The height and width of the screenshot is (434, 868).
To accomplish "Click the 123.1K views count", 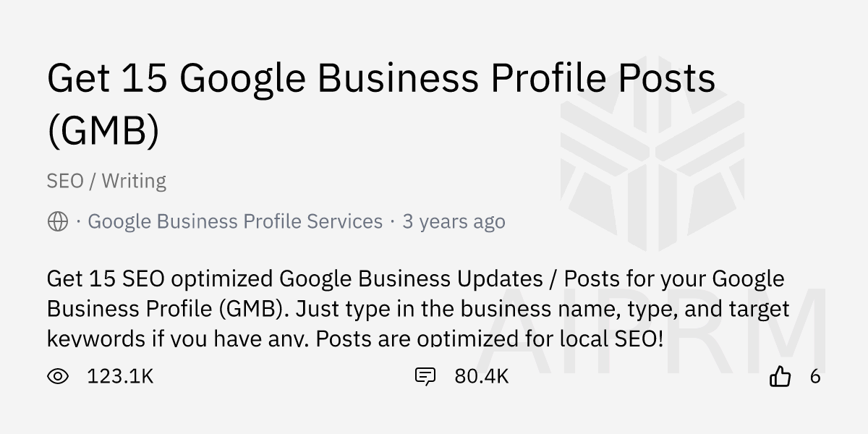I will point(120,376).
